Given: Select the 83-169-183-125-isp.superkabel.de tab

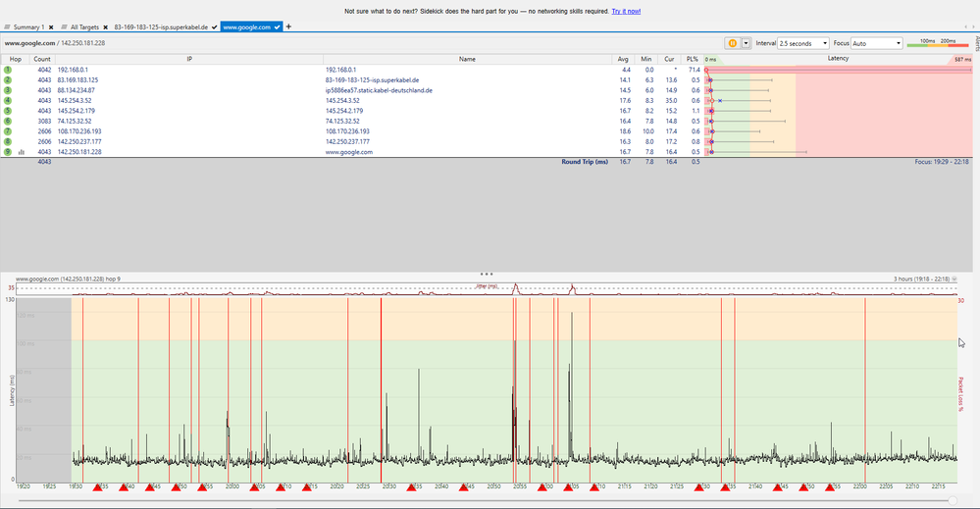Looking at the screenshot, I should tap(161, 27).
